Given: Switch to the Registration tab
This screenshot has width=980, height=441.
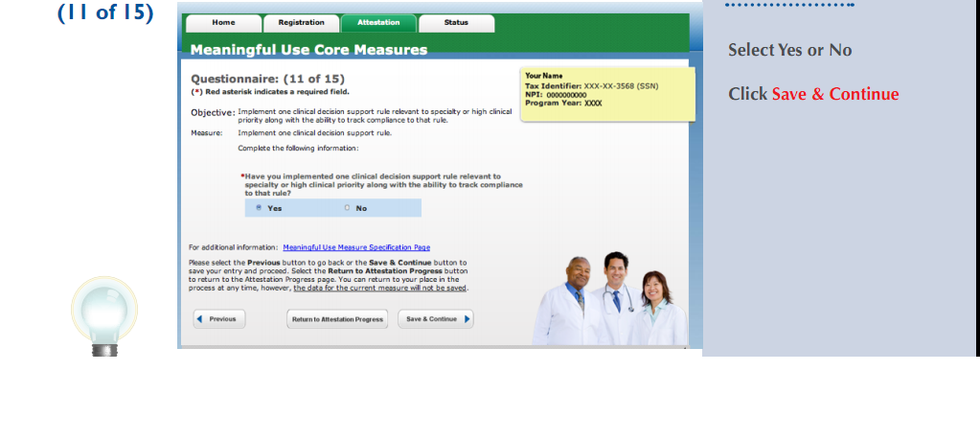Looking at the screenshot, I should (301, 23).
